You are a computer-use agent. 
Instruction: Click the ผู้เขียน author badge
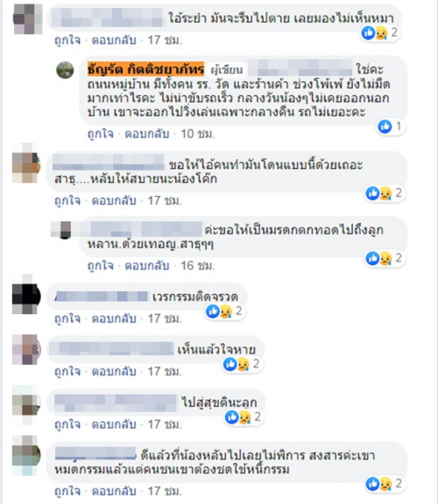(x=227, y=70)
